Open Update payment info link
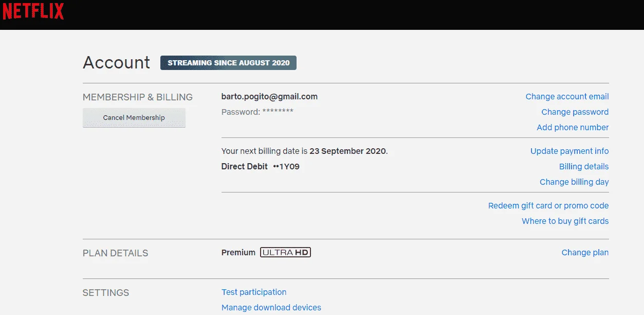This screenshot has width=644, height=315. coord(569,151)
